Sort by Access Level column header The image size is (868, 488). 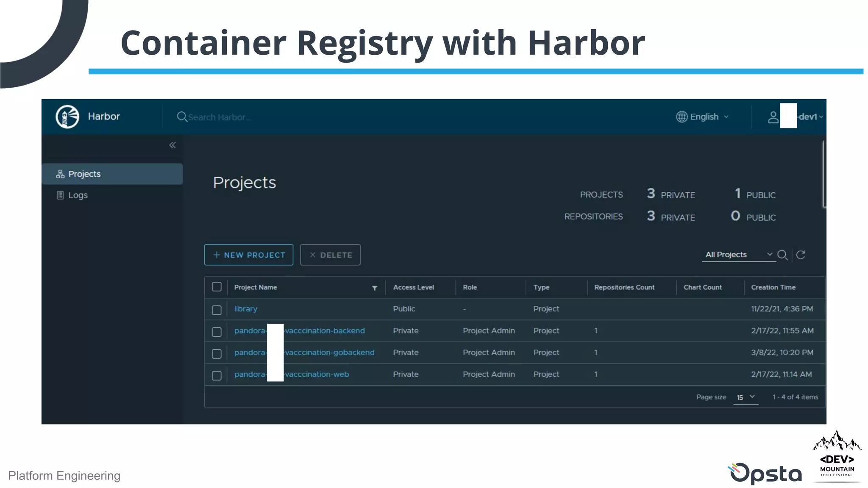coord(414,287)
